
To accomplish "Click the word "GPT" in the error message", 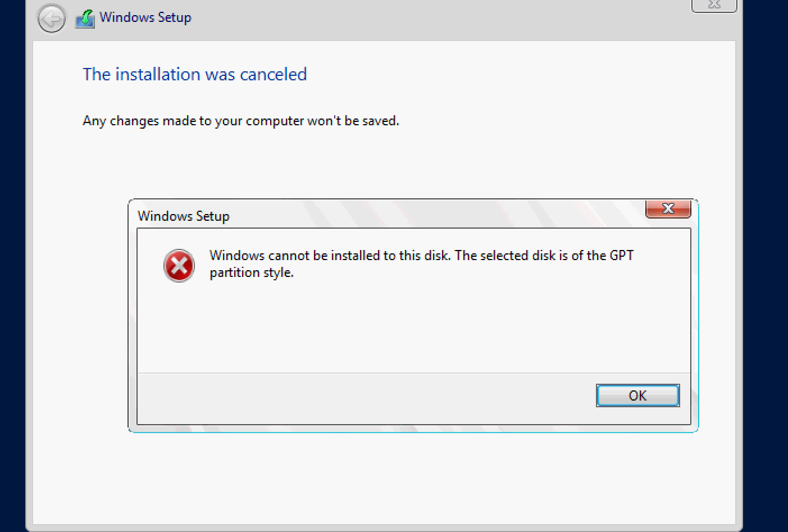I will (x=621, y=256).
